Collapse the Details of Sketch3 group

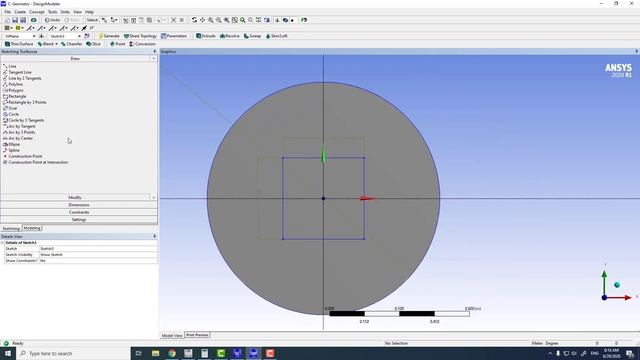[x=2, y=242]
